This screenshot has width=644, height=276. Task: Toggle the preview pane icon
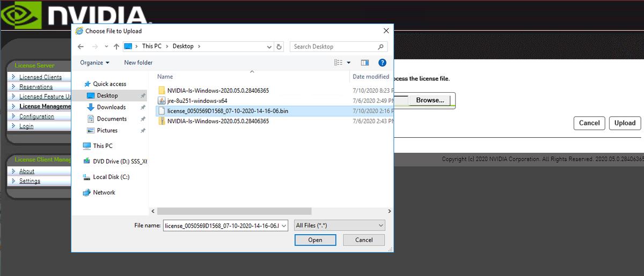click(x=365, y=63)
